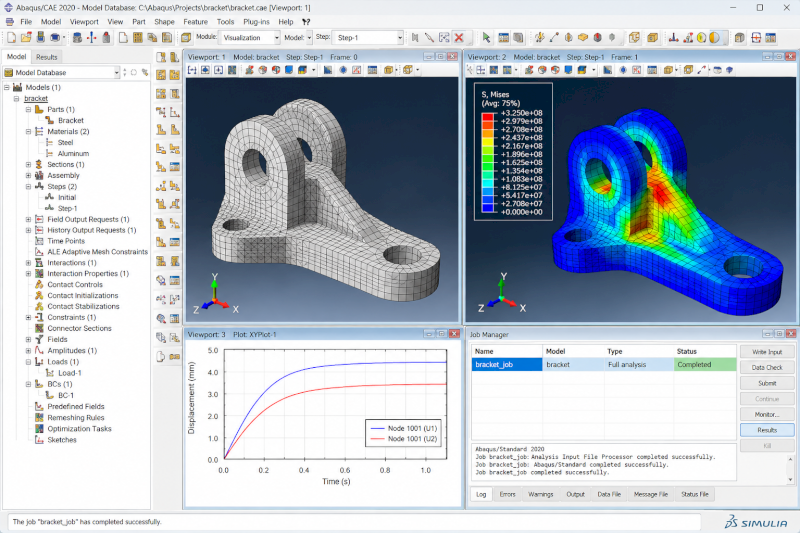
Task: Expand the Field Output Requests (1) node
Action: (29, 219)
